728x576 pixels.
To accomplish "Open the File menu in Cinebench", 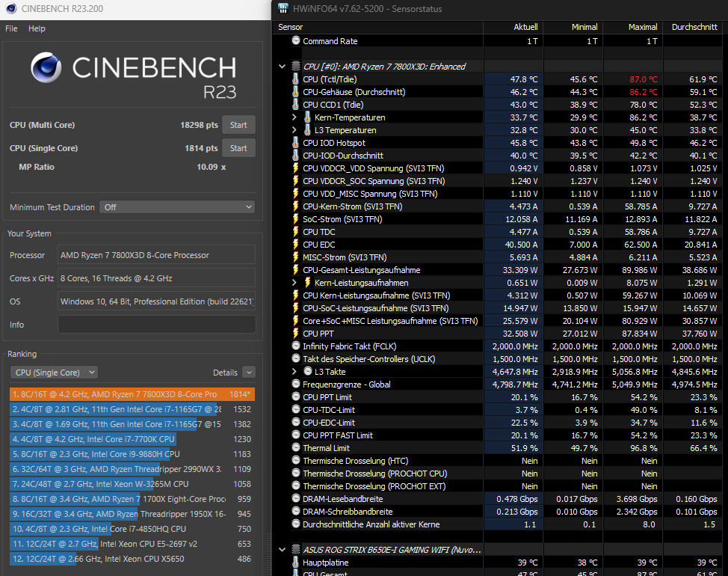I will [x=11, y=28].
